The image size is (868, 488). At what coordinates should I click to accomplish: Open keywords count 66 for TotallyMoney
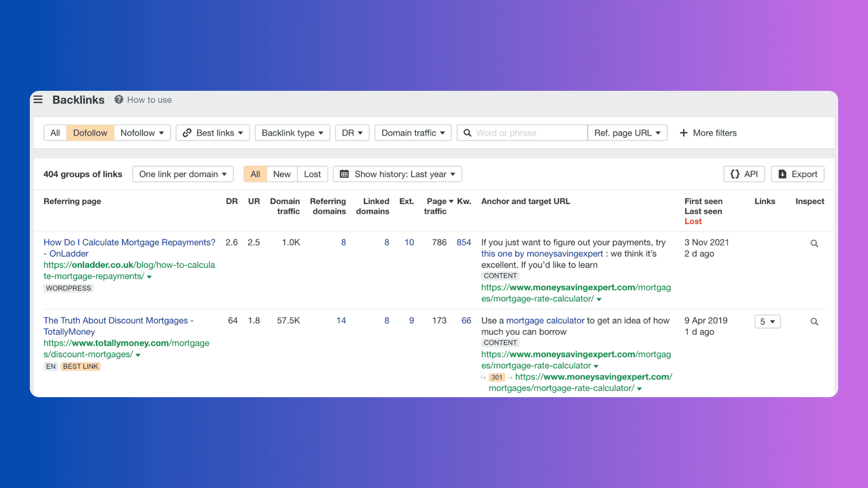point(466,320)
